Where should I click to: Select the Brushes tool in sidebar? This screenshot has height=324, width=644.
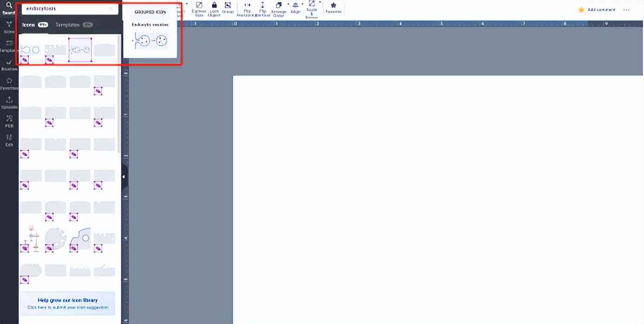point(9,65)
